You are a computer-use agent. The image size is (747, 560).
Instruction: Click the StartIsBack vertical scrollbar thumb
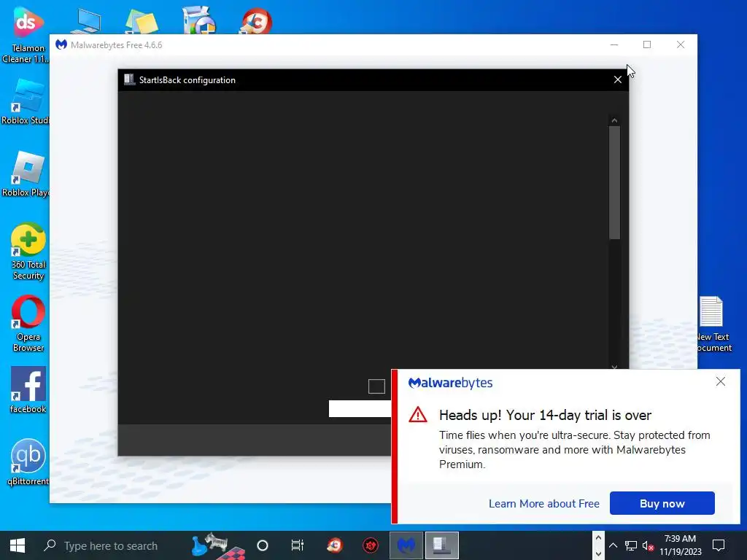coord(614,182)
